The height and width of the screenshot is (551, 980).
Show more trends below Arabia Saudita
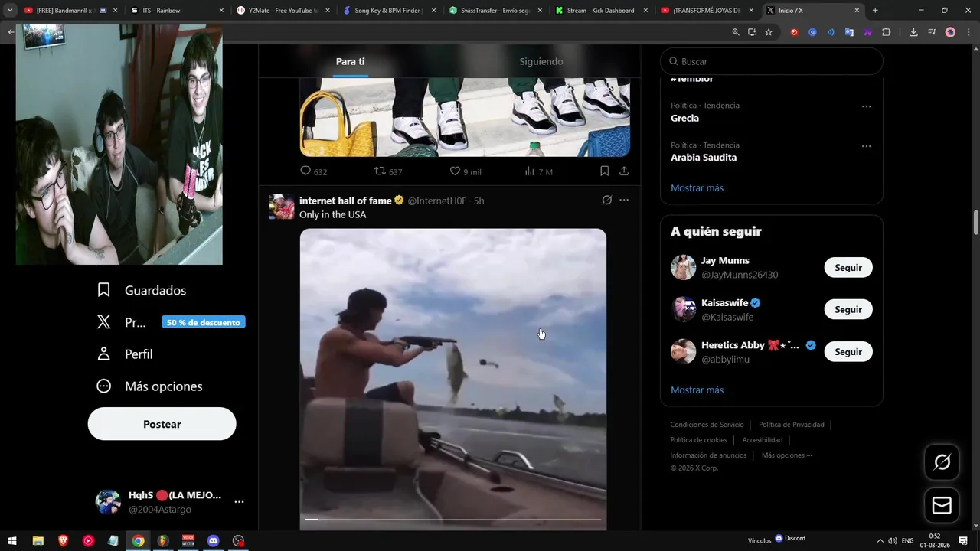click(697, 188)
